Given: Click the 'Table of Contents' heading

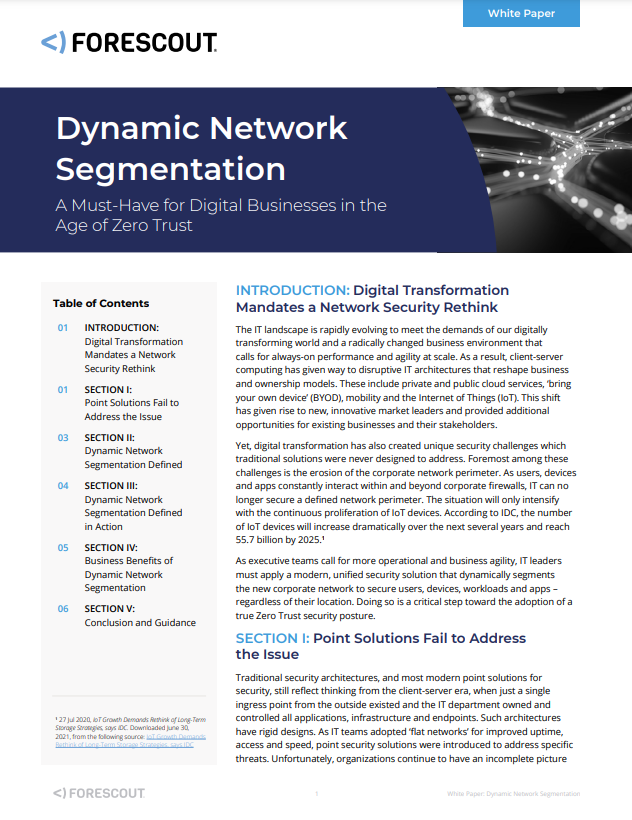Looking at the screenshot, I should 101,303.
